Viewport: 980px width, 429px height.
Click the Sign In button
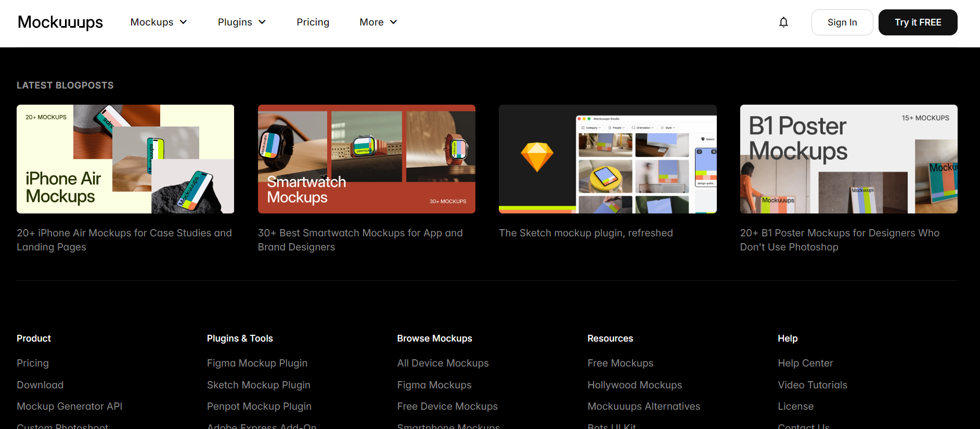point(842,22)
